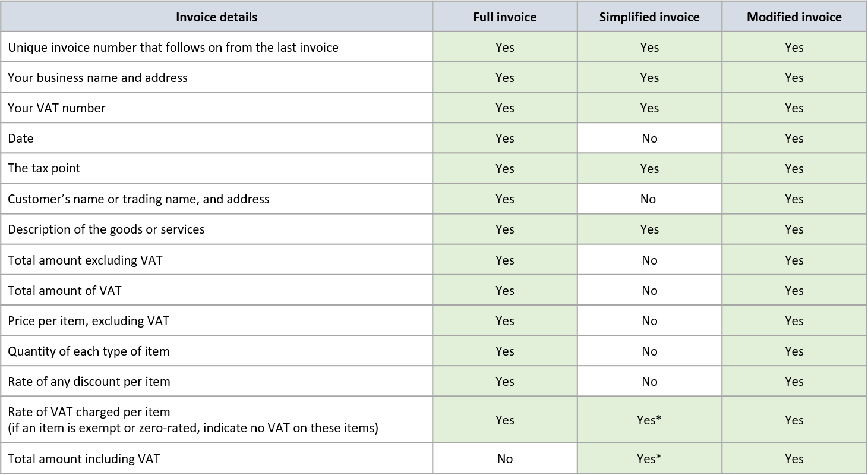Image resolution: width=868 pixels, height=475 pixels.
Task: Click the "Unique invoice number" row label
Action: click(x=173, y=48)
